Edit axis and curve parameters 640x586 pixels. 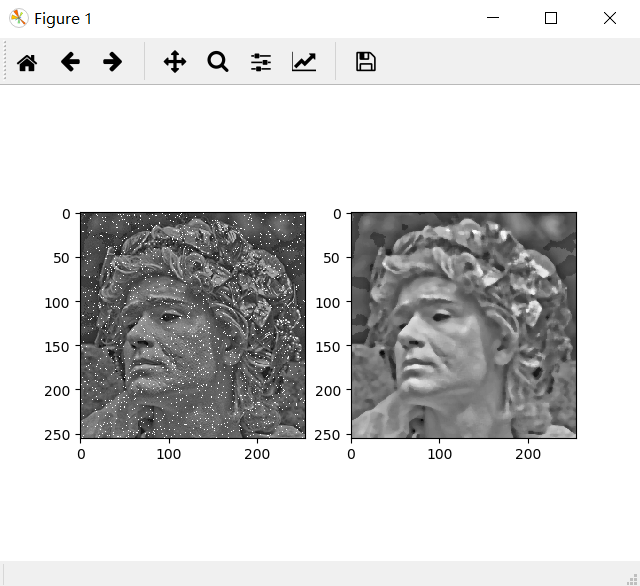coord(304,62)
